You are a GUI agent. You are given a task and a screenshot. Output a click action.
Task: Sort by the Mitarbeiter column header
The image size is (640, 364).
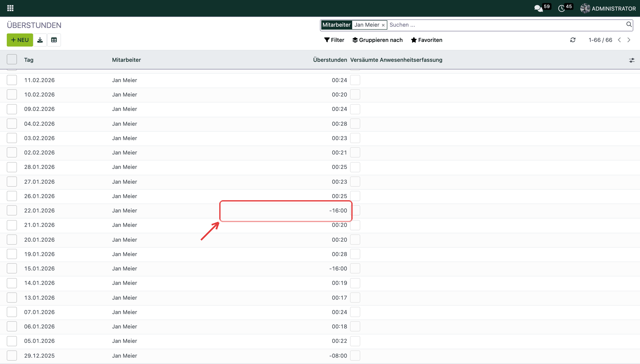coord(127,60)
